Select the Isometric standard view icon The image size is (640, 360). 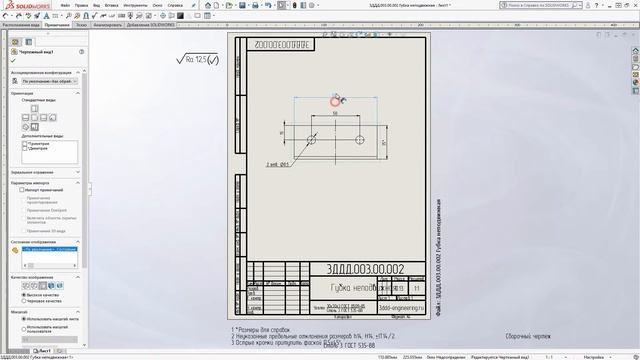point(25,127)
